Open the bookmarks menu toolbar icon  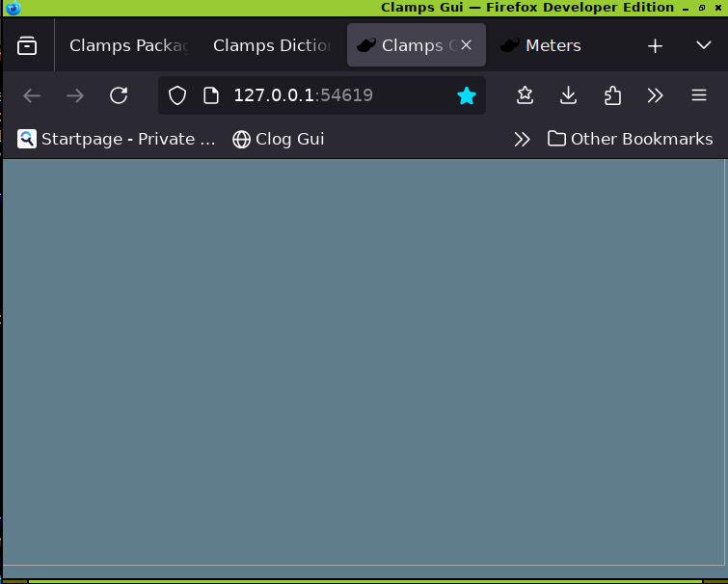[526, 95]
